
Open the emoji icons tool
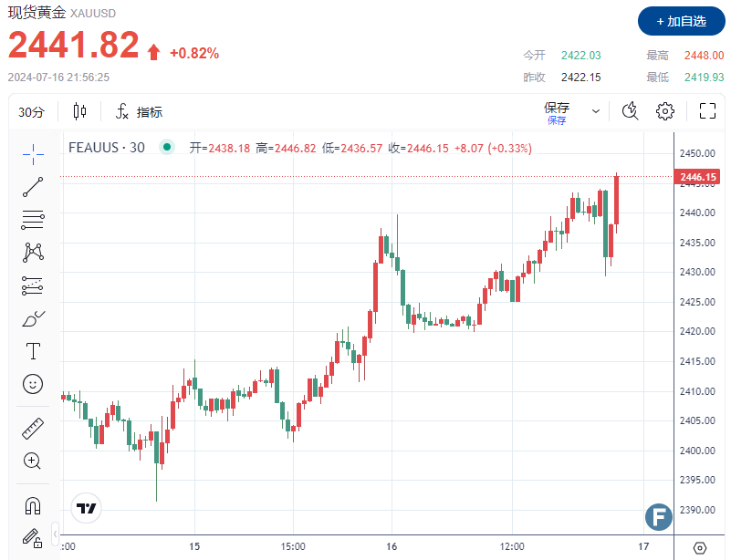(33, 384)
